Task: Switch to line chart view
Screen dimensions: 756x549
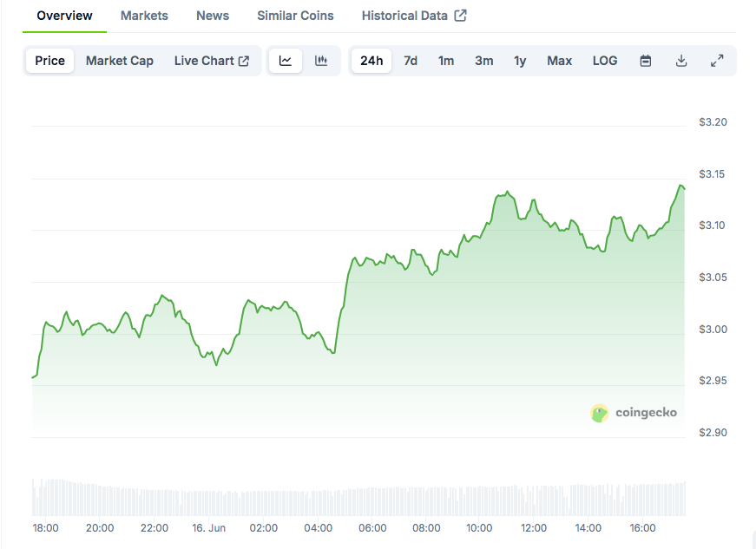Action: (286, 61)
